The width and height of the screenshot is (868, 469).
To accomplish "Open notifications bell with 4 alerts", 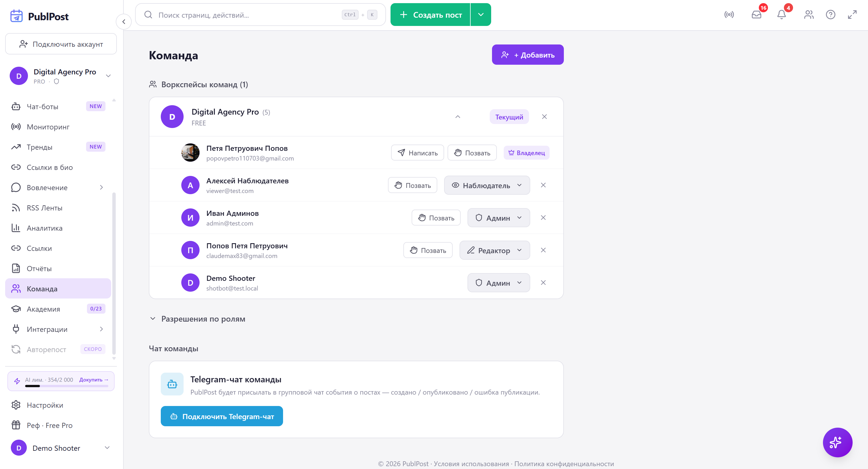I will 781,15.
